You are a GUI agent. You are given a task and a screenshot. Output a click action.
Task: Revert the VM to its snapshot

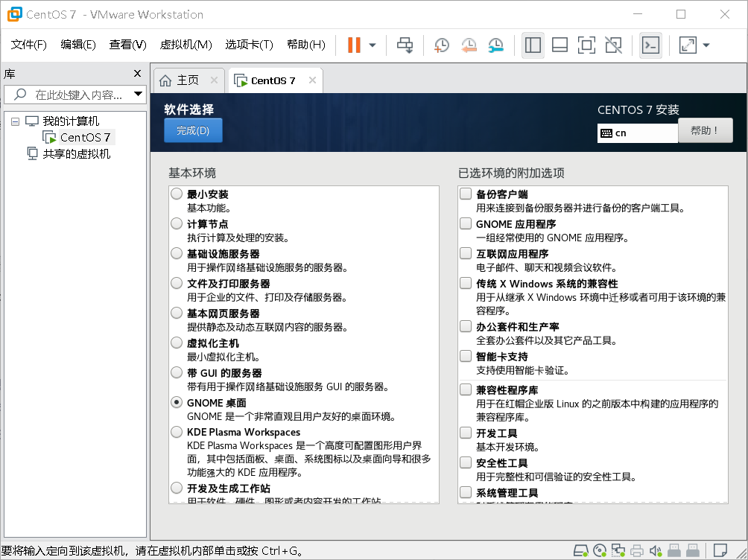(x=468, y=45)
